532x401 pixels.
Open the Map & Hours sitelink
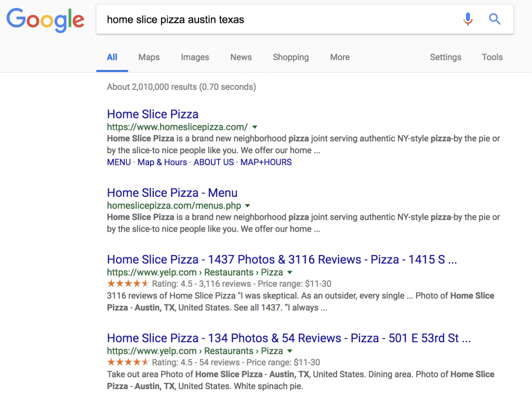(162, 162)
